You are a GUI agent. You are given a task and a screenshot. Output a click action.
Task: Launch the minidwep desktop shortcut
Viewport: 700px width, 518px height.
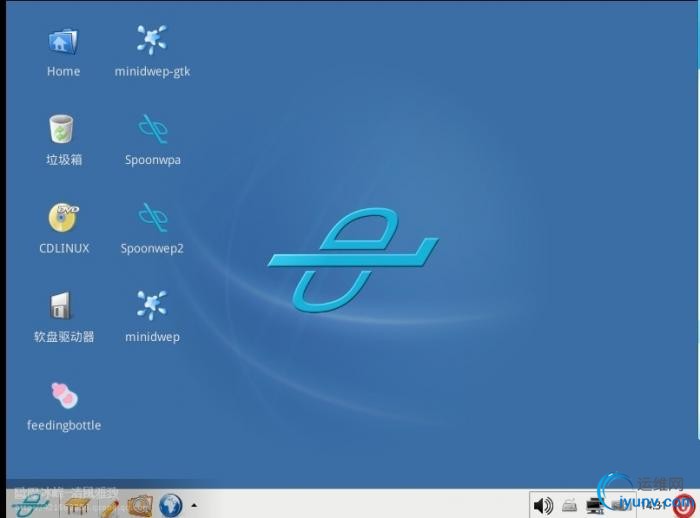click(x=152, y=317)
